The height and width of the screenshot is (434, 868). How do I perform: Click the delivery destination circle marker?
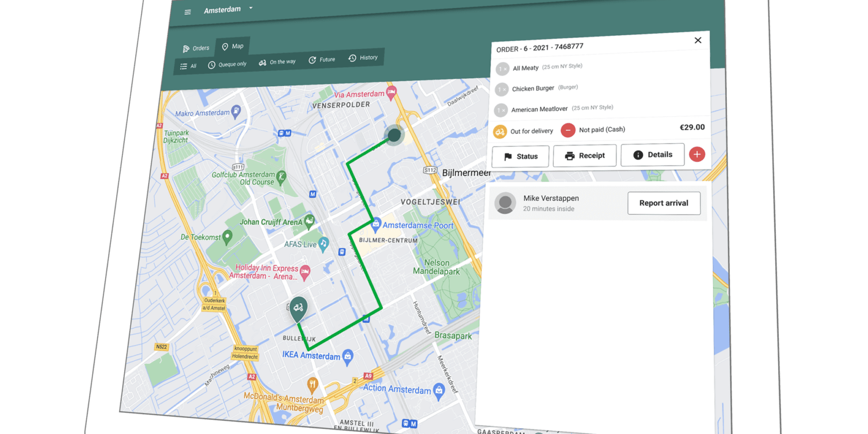click(394, 135)
